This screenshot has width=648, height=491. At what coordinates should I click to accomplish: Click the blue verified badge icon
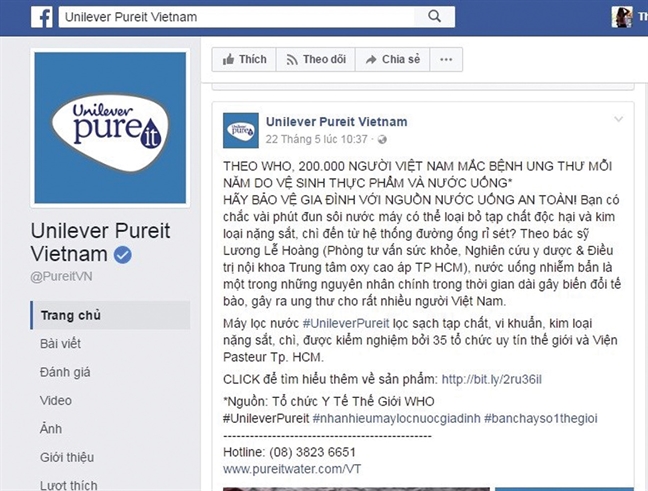click(123, 255)
